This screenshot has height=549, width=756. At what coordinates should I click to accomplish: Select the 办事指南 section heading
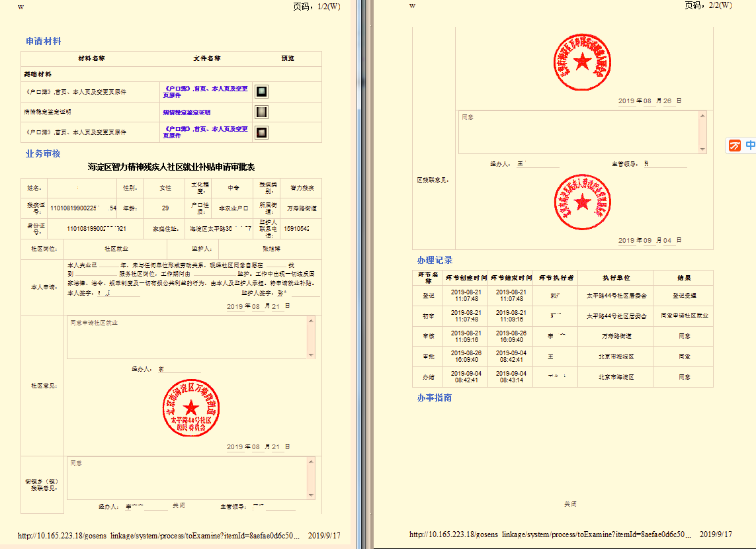click(435, 398)
